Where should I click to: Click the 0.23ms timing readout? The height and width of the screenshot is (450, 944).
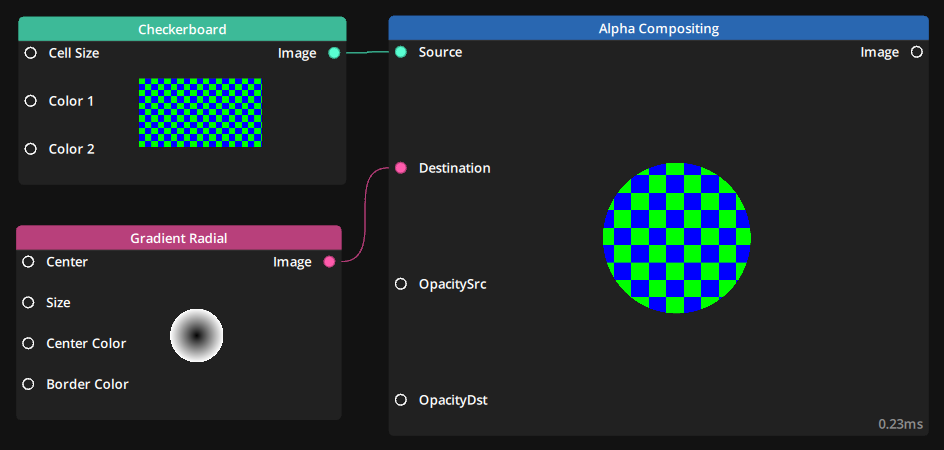tap(900, 424)
